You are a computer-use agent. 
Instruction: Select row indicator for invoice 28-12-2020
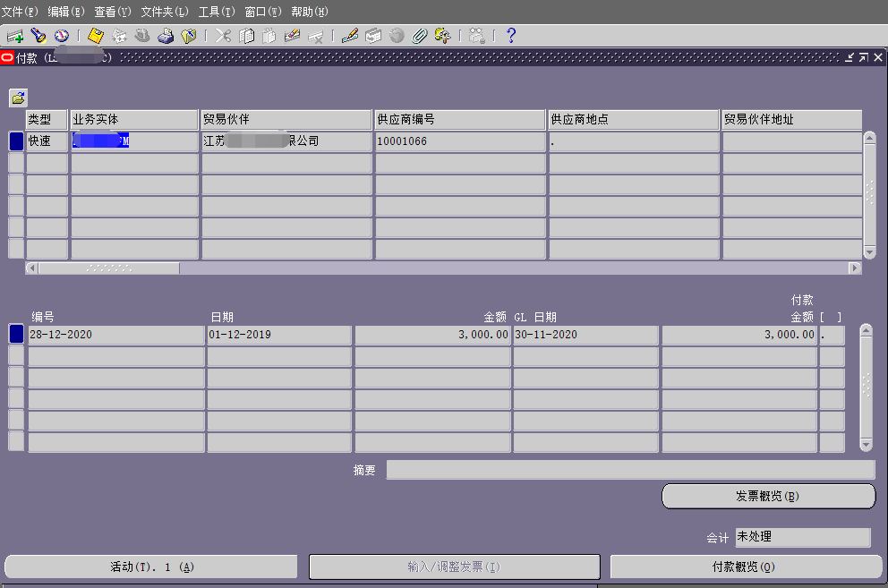tap(16, 335)
